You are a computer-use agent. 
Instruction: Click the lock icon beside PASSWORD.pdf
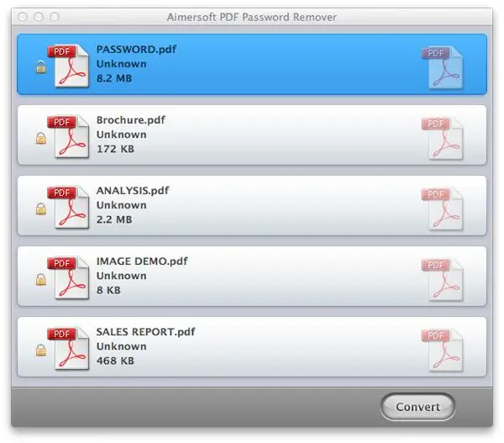(x=41, y=67)
